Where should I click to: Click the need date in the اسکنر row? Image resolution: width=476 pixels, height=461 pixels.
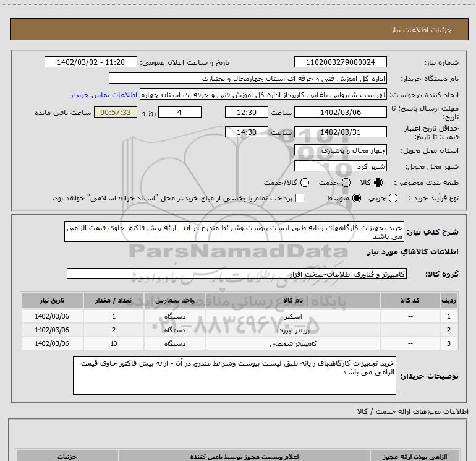click(x=52, y=316)
